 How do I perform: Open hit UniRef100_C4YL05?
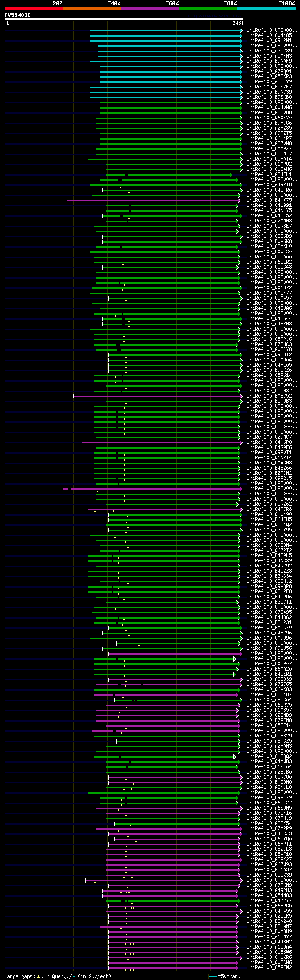(269, 365)
